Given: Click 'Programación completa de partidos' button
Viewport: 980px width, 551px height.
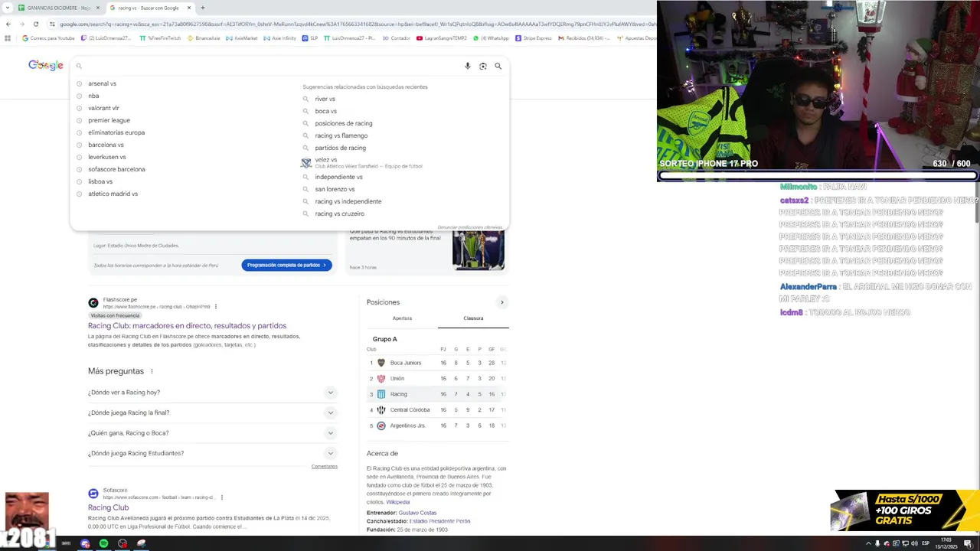Looking at the screenshot, I should (286, 265).
